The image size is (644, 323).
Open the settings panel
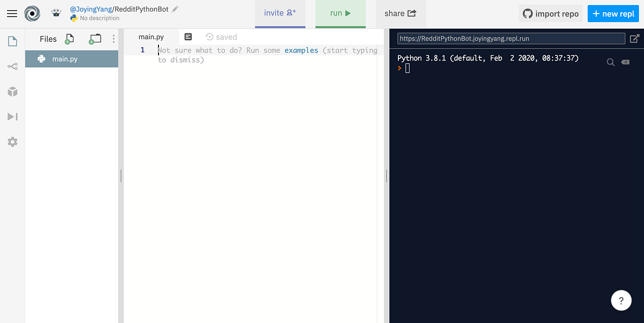12,141
